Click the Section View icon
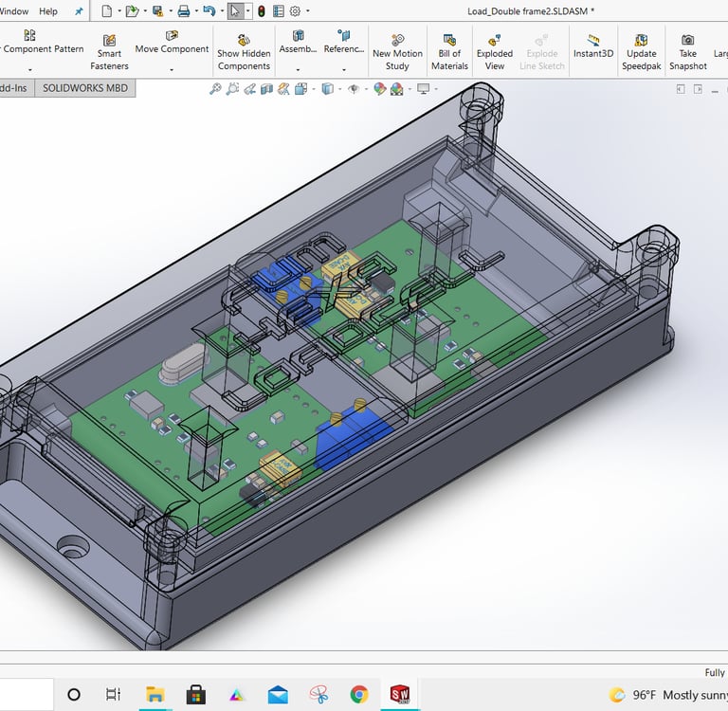The image size is (728, 711). 266,89
